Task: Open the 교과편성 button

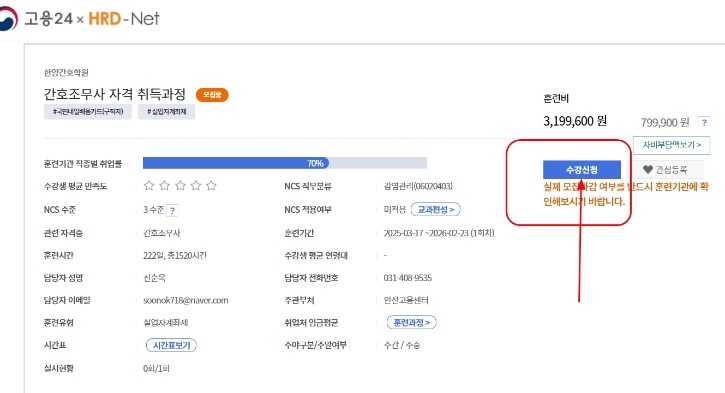Action: 436,209
